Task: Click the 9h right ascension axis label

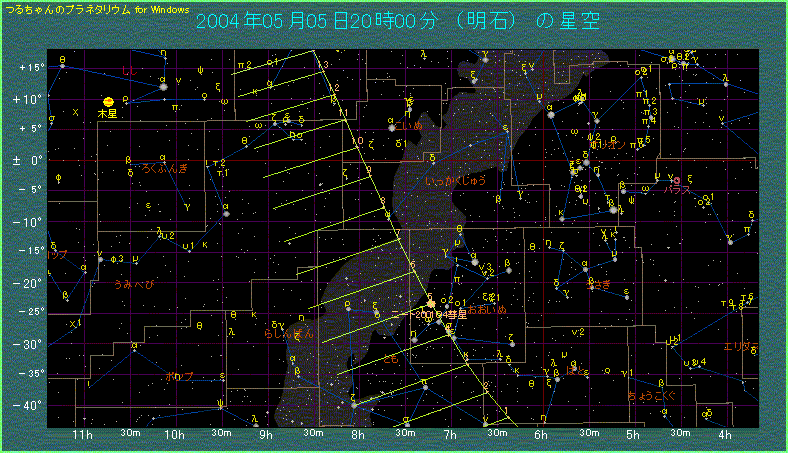Action: coord(265,436)
